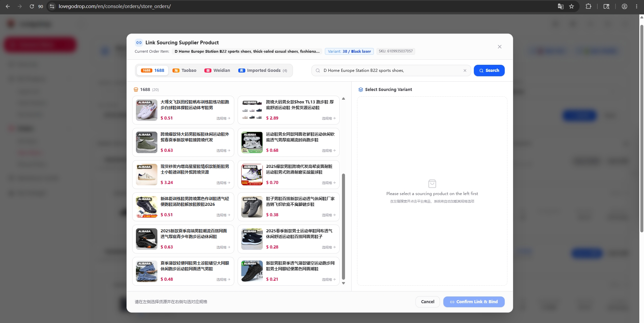This screenshot has height=323, width=644.
Task: Open the browser extensions puzzle icon
Action: [x=588, y=6]
